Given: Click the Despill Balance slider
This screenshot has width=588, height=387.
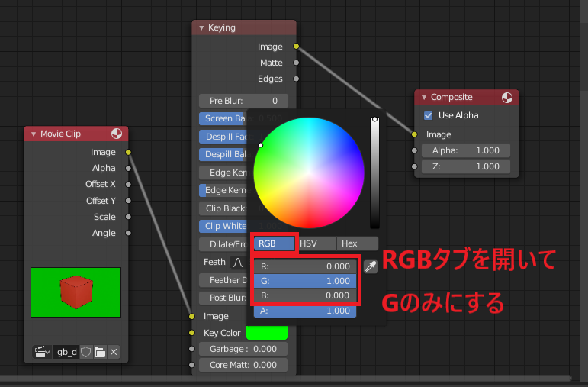Looking at the screenshot, I should point(223,154).
